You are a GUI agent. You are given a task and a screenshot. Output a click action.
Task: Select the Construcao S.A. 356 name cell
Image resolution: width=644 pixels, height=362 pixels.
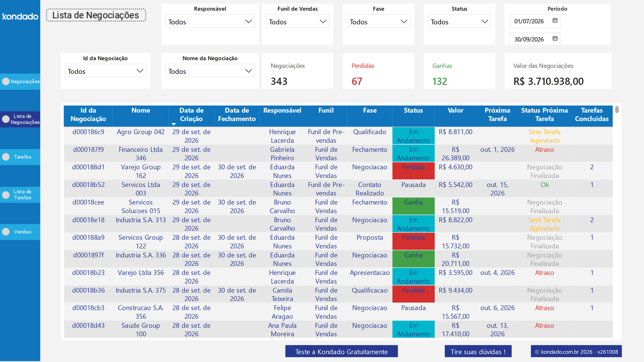pyautogui.click(x=141, y=312)
